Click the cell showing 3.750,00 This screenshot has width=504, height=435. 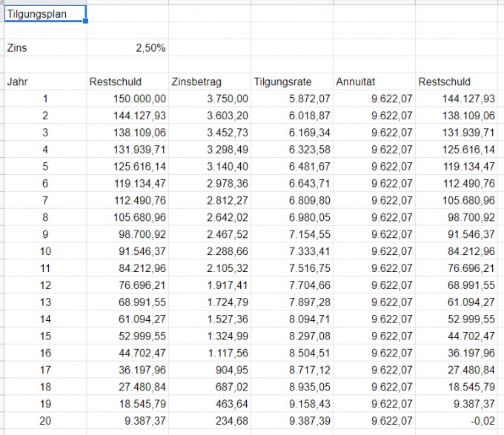coord(210,99)
